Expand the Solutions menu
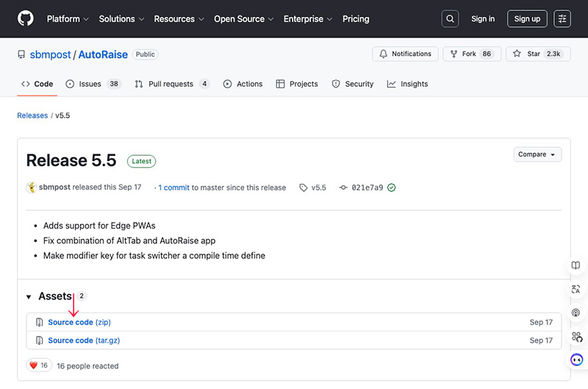588x389 pixels. click(121, 18)
